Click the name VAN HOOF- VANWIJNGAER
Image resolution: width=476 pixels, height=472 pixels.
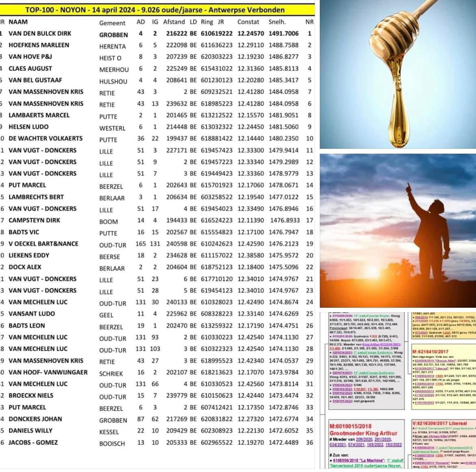tap(48, 372)
